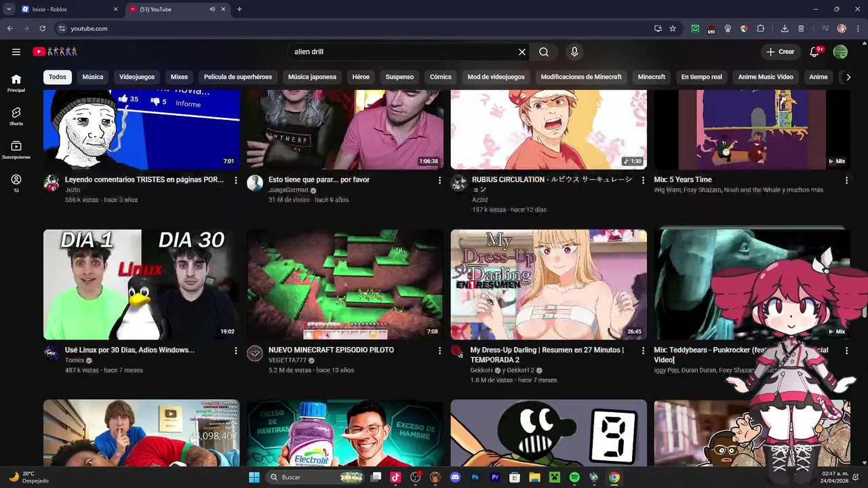Start voice search with the microphone

point(574,52)
